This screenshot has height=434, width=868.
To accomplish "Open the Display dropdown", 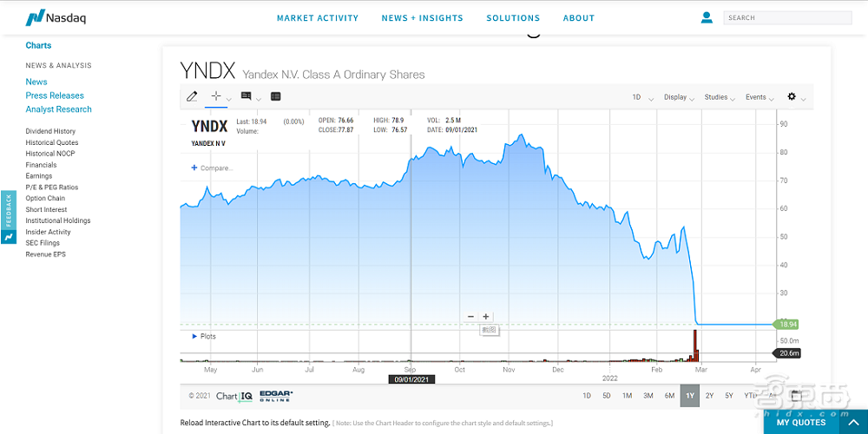I will coord(675,97).
